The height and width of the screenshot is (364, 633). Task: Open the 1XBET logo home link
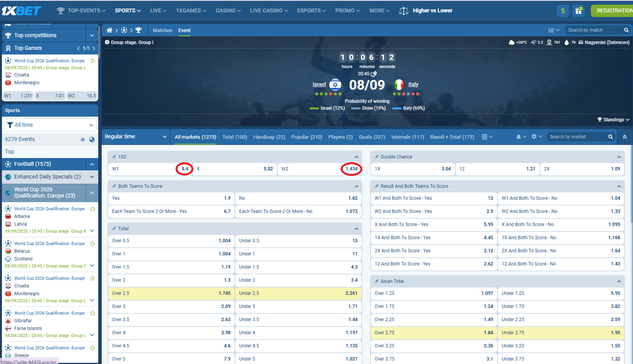(21, 11)
